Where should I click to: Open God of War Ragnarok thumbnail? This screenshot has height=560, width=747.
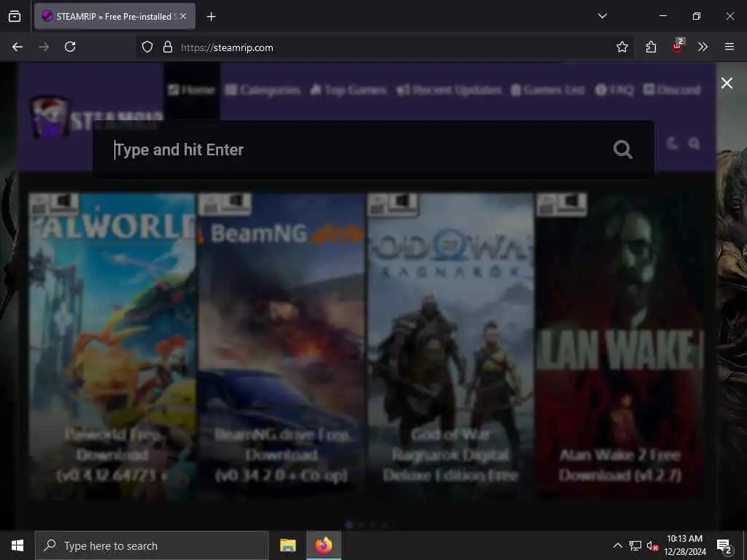pyautogui.click(x=451, y=346)
